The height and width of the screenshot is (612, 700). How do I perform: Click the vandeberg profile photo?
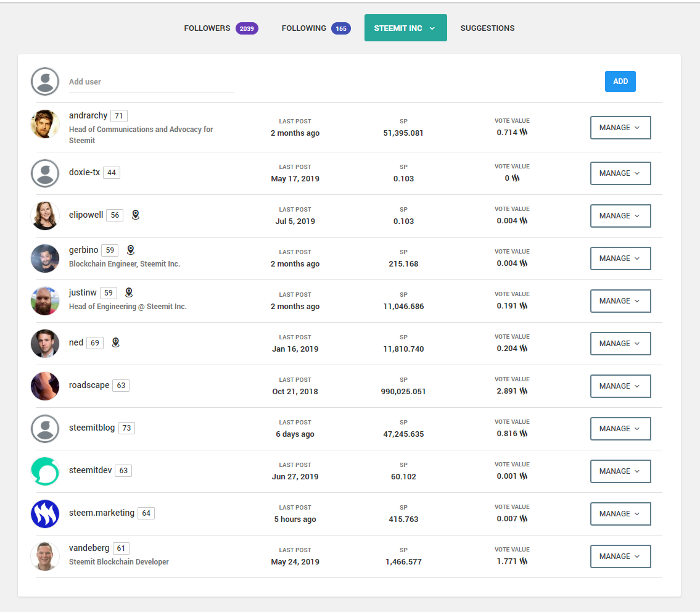coord(45,556)
